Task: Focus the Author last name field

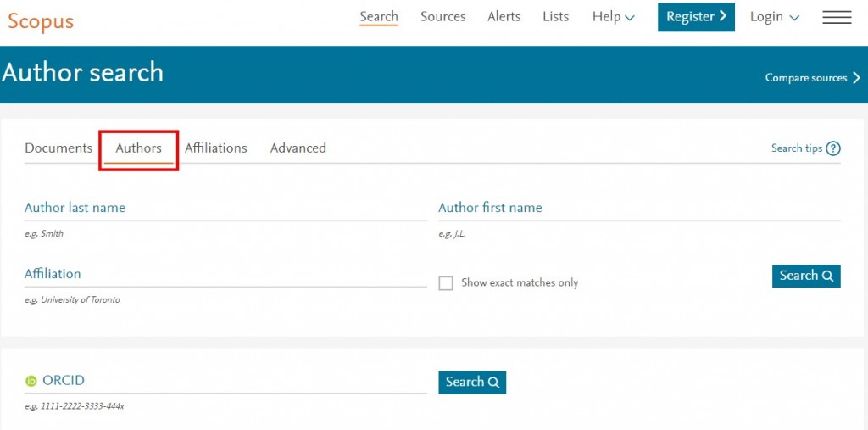Action: [x=225, y=209]
